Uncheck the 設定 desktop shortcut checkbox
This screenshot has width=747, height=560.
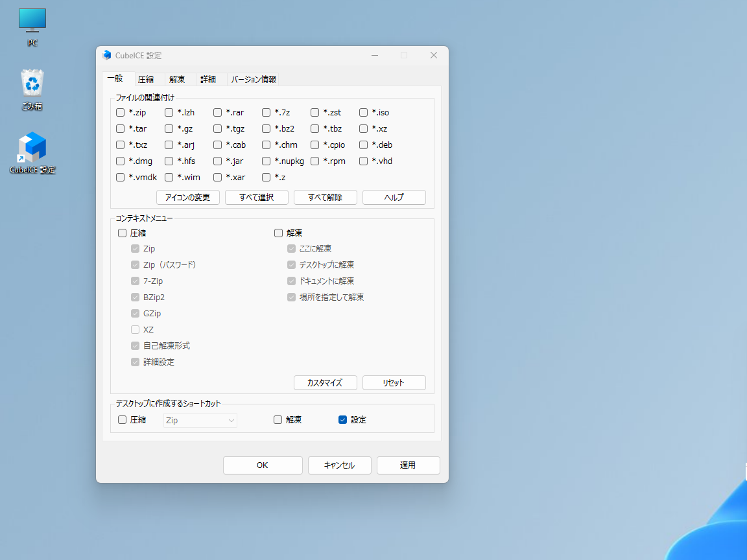coord(342,419)
